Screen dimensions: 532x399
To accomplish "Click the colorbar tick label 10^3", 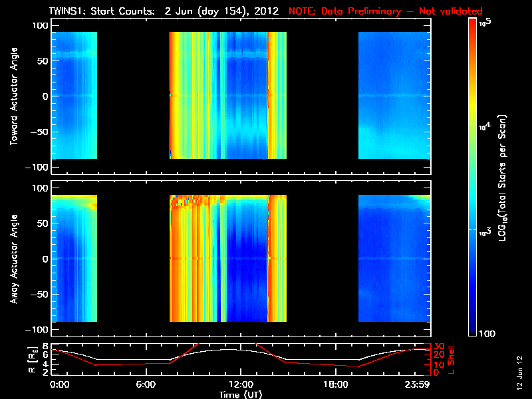I will (485, 232).
